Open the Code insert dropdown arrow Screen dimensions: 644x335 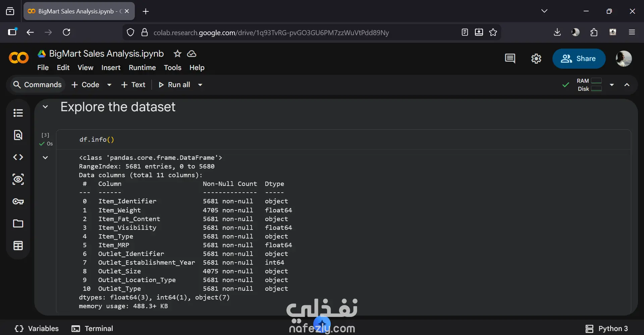109,85
